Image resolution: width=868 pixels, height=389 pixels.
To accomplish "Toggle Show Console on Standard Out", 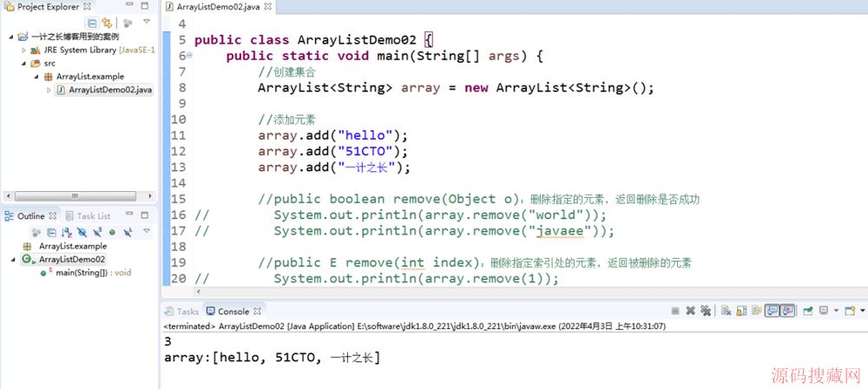I will [x=772, y=311].
